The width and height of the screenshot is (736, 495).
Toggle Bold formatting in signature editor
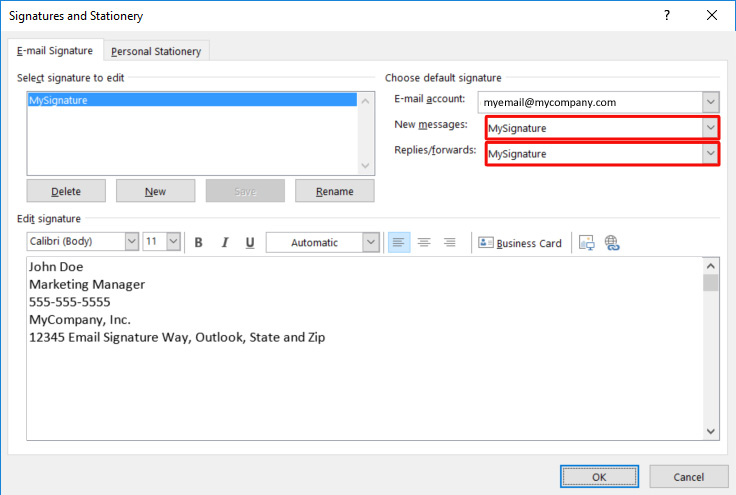(199, 243)
